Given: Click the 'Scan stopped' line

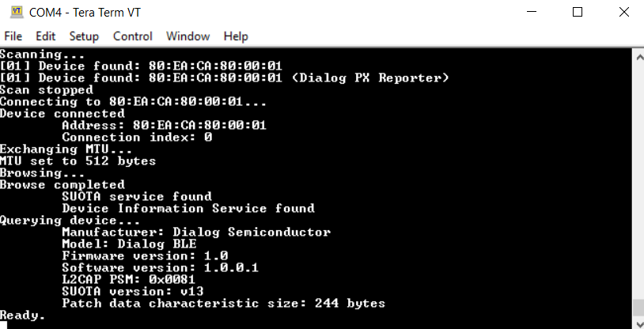Looking at the screenshot, I should (x=47, y=90).
